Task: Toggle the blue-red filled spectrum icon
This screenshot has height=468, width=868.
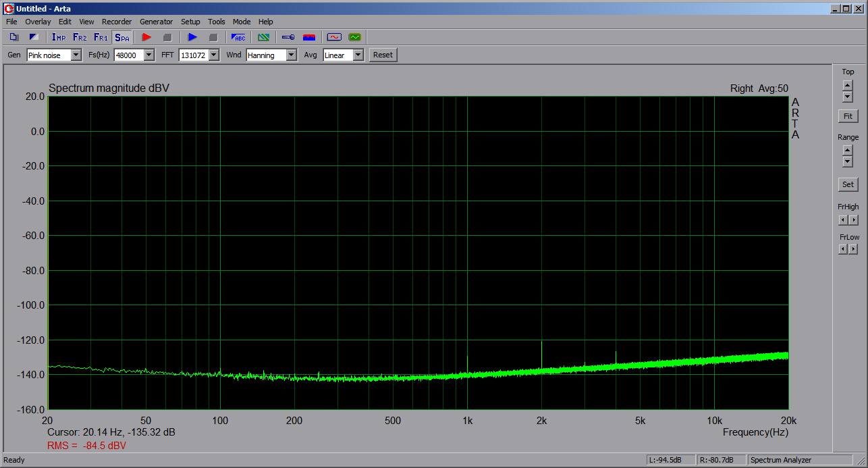Action: tap(309, 37)
